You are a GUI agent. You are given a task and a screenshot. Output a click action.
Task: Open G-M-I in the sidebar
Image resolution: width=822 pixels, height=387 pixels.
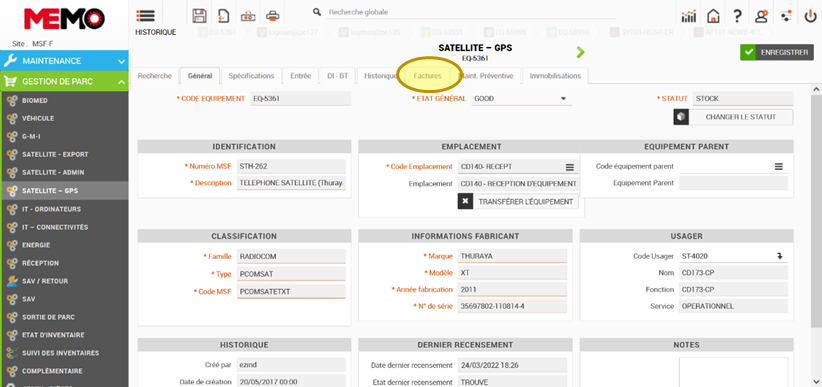64,136
